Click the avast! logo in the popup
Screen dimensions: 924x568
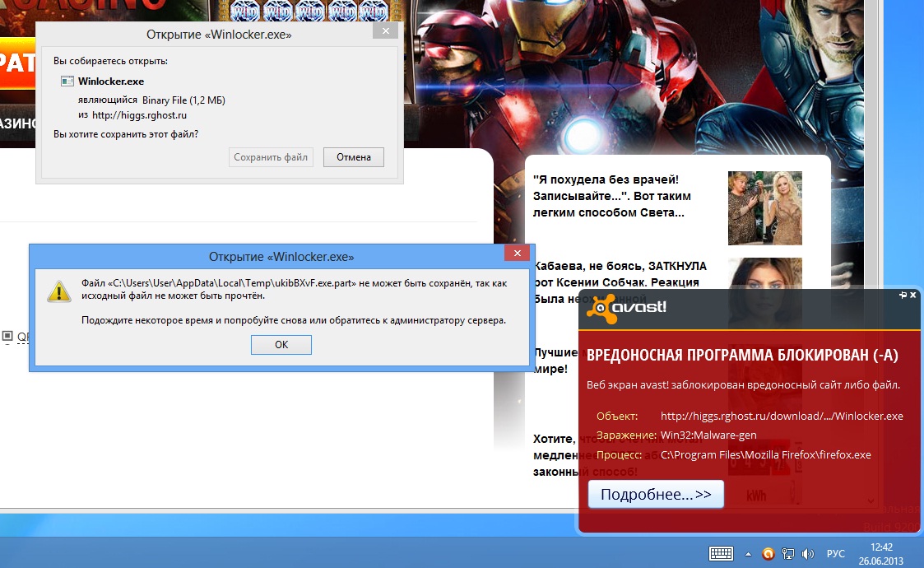point(628,307)
